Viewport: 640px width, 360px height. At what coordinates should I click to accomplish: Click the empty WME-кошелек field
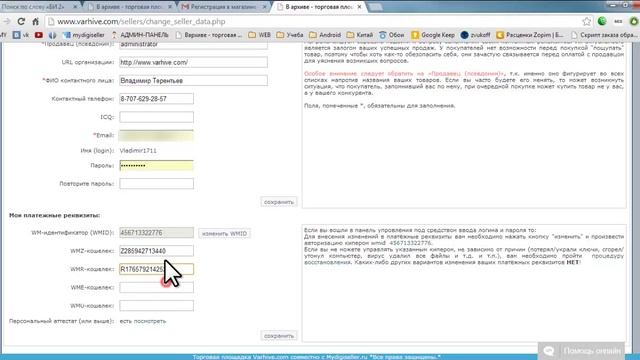pos(156,287)
